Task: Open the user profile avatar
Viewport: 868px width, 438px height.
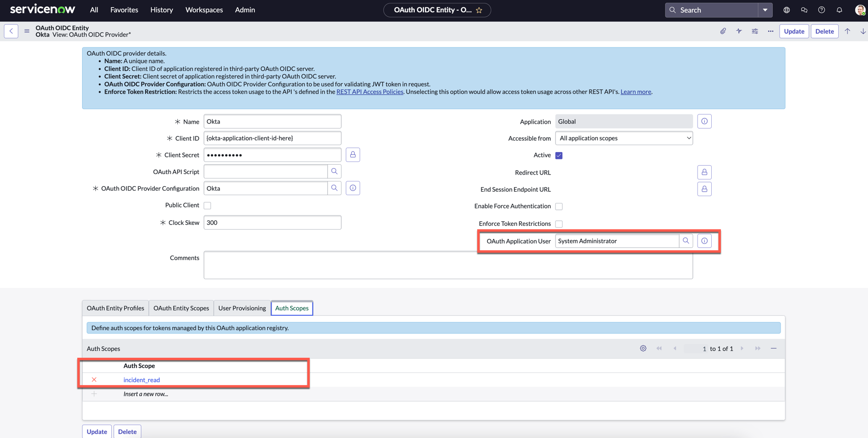Action: pyautogui.click(x=860, y=10)
